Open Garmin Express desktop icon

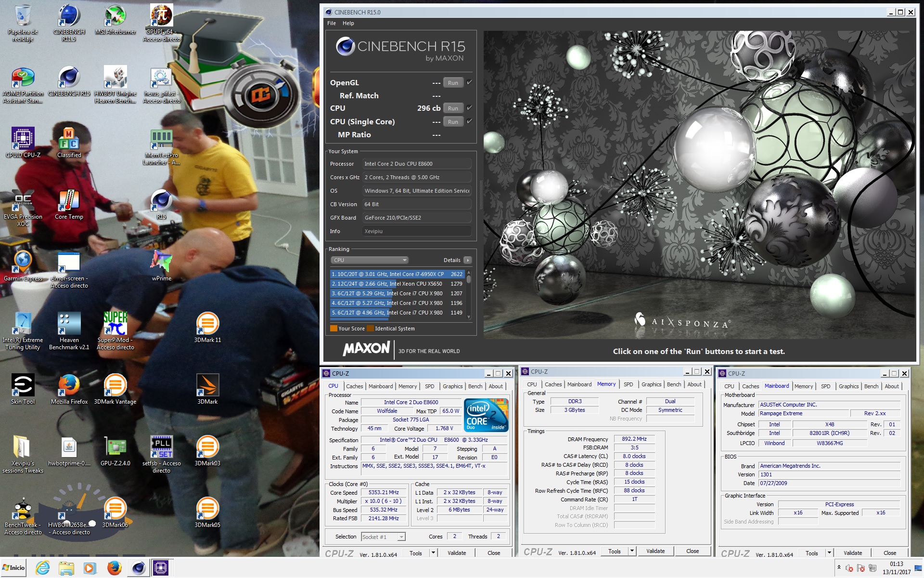pos(23,266)
